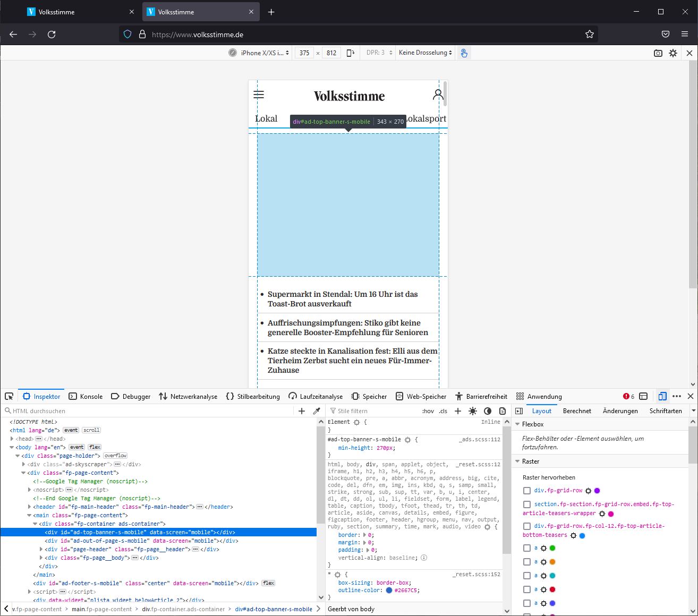
Task: Open the Berechnet panel tab
Action: pos(577,410)
